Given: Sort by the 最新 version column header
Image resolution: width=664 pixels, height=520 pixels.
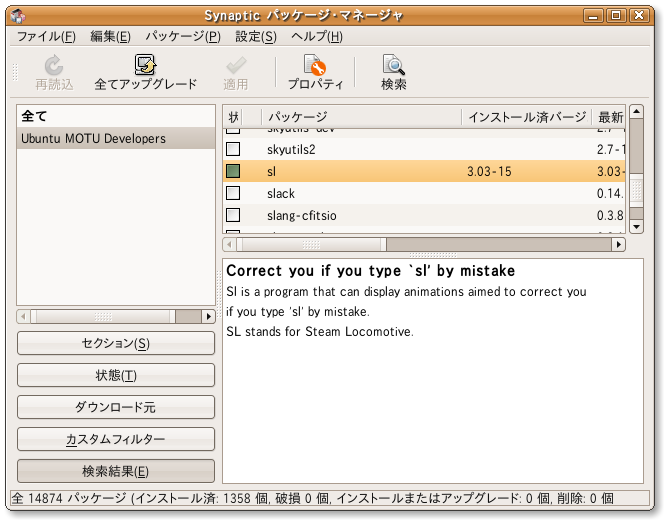Looking at the screenshot, I should point(609,116).
